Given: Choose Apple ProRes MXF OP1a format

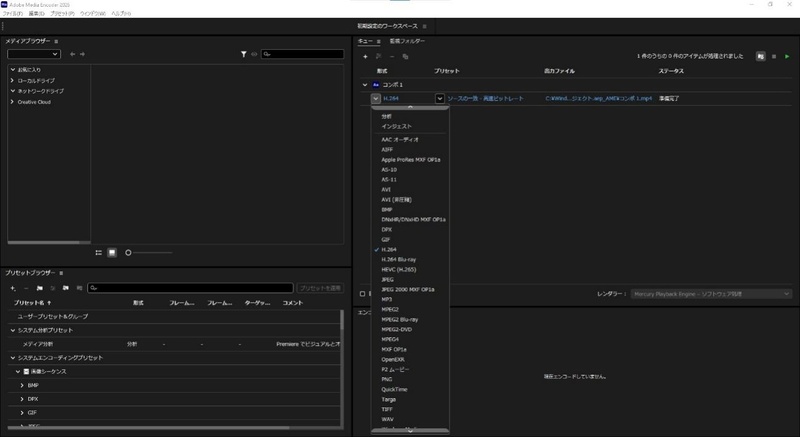Looking at the screenshot, I should pos(410,160).
